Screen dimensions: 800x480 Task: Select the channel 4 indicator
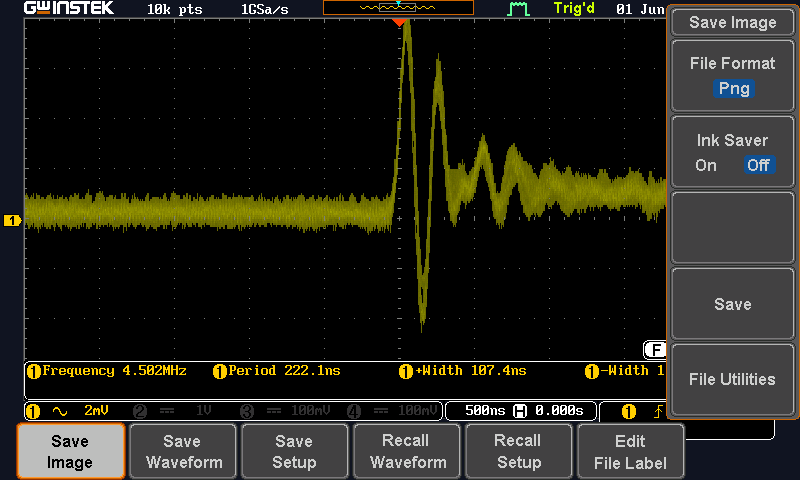[354, 411]
